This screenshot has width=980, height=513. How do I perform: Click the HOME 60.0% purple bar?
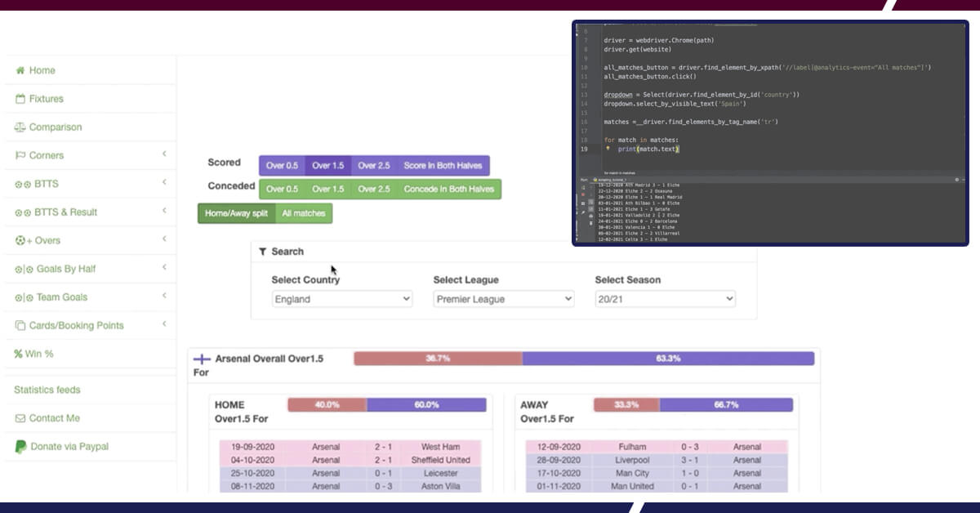tap(426, 404)
